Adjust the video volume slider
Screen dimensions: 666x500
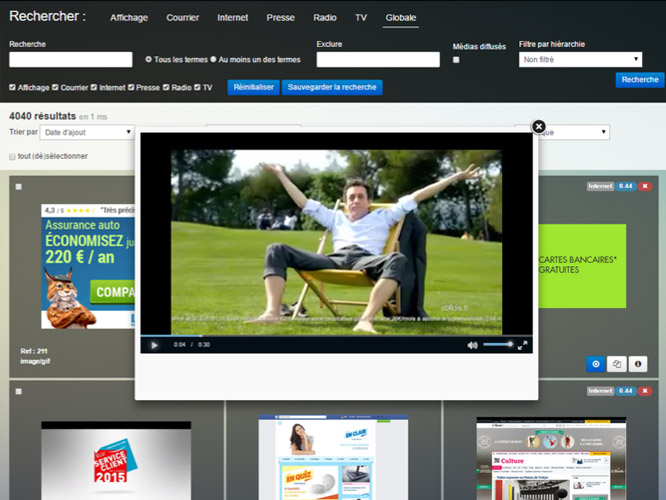click(498, 344)
